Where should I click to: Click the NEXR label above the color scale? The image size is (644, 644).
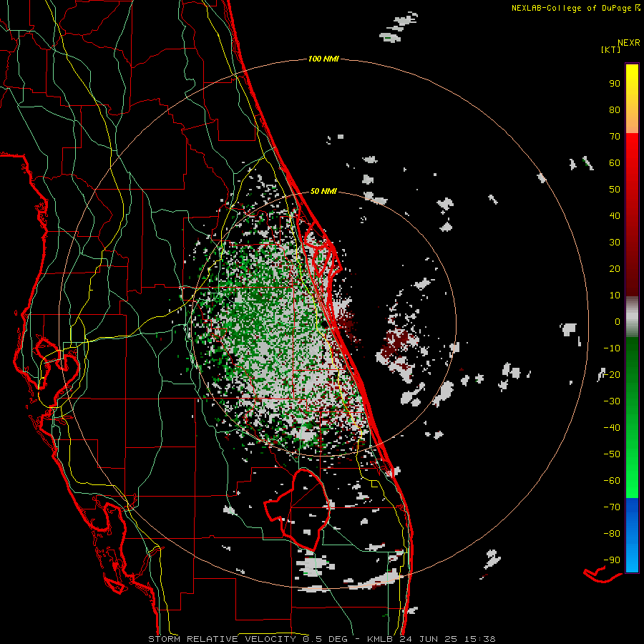629,43
